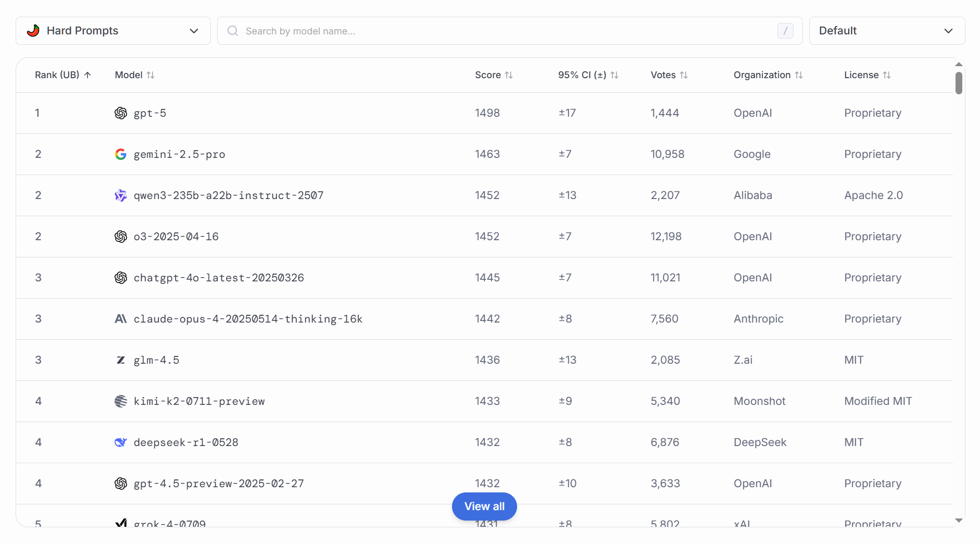Image resolution: width=980 pixels, height=544 pixels.
Task: Click the Qwen logo beside qwen3-235b-a22b-instruct-2507
Action: [121, 195]
